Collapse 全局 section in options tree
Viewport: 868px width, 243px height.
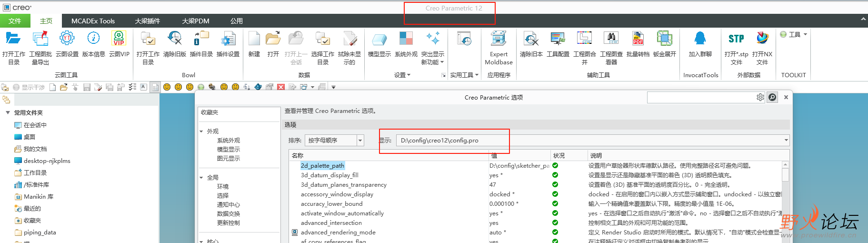(201, 178)
